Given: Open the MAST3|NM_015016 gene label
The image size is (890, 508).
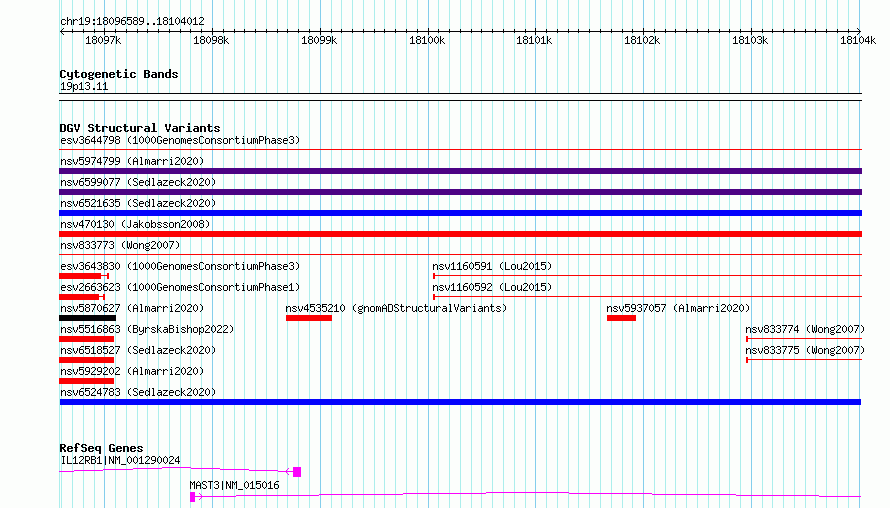Looking at the screenshot, I should 234,485.
